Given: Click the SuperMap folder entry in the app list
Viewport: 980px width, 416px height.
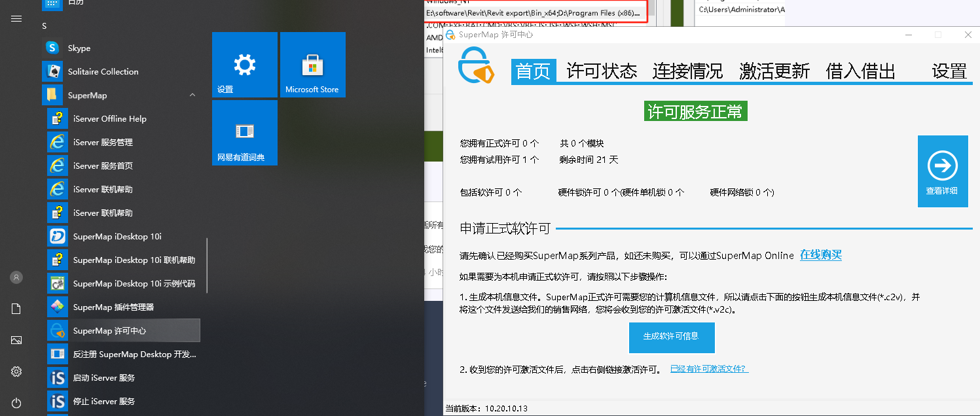Looking at the screenshot, I should tap(121, 95).
